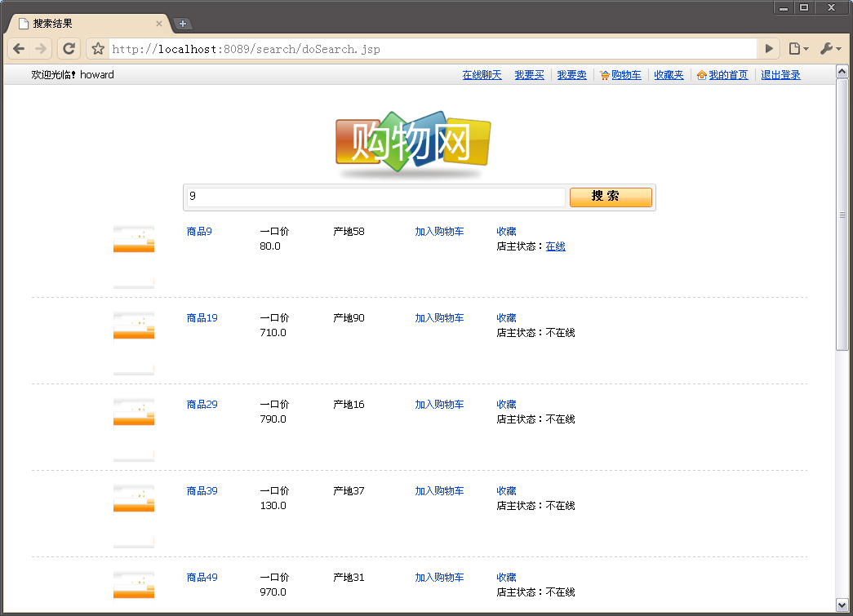Click 收藏 for 商品19

506,318
